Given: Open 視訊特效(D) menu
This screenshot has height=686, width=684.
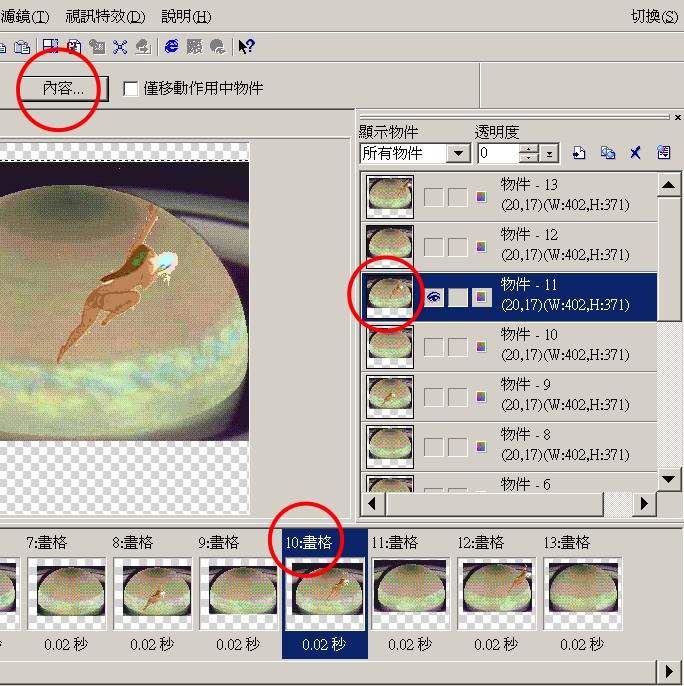Looking at the screenshot, I should click(x=105, y=17).
